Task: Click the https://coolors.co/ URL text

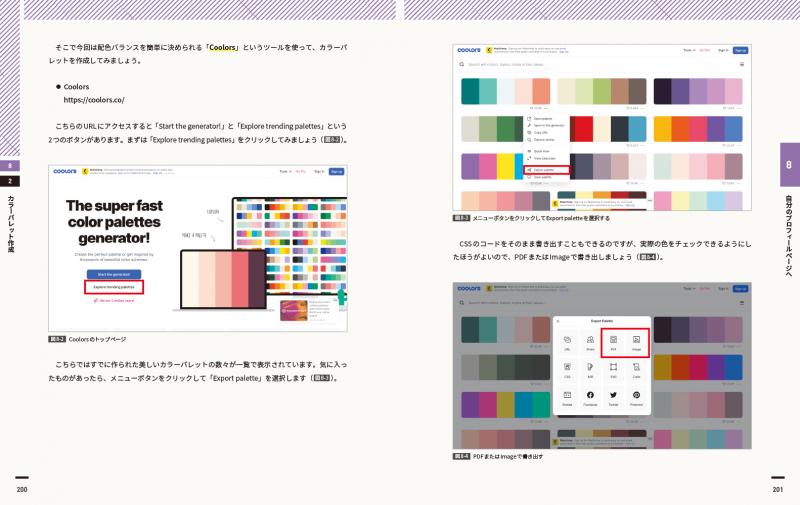Action: point(94,100)
